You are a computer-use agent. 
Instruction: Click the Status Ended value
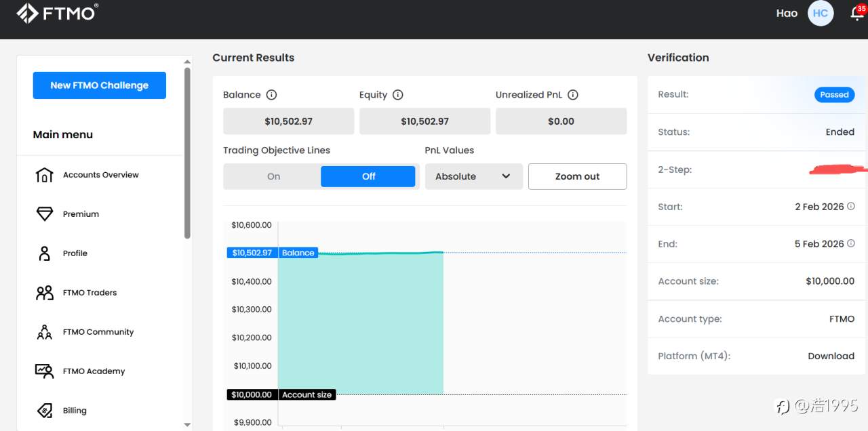[x=840, y=132]
